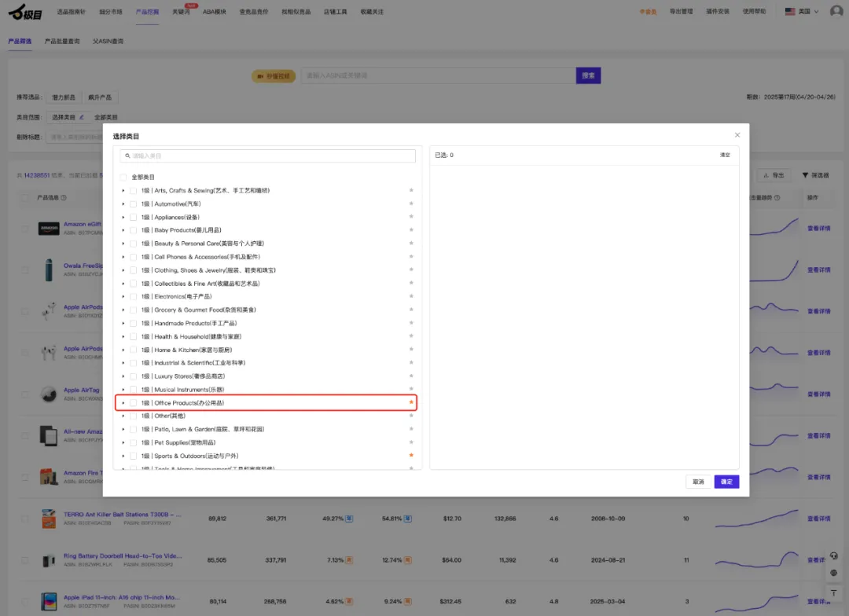Check the Office Products checkbox
Image resolution: width=849 pixels, height=616 pixels.
click(x=134, y=403)
